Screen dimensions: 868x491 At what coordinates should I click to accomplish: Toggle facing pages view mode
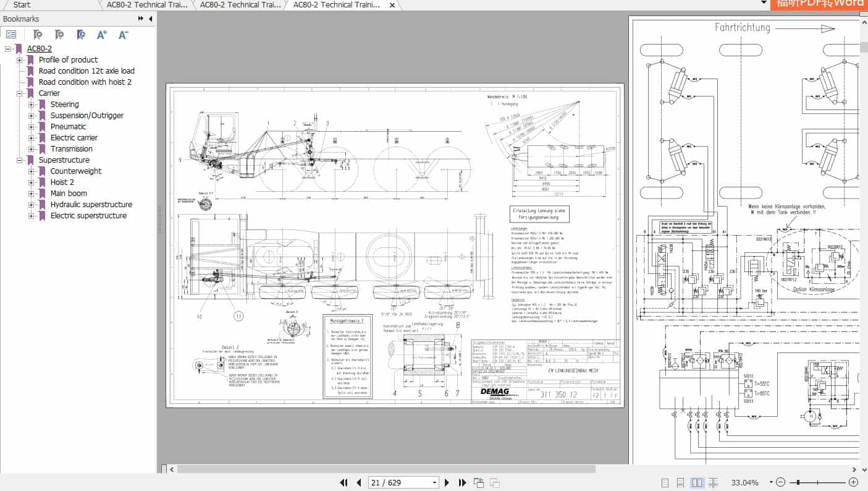(x=697, y=482)
